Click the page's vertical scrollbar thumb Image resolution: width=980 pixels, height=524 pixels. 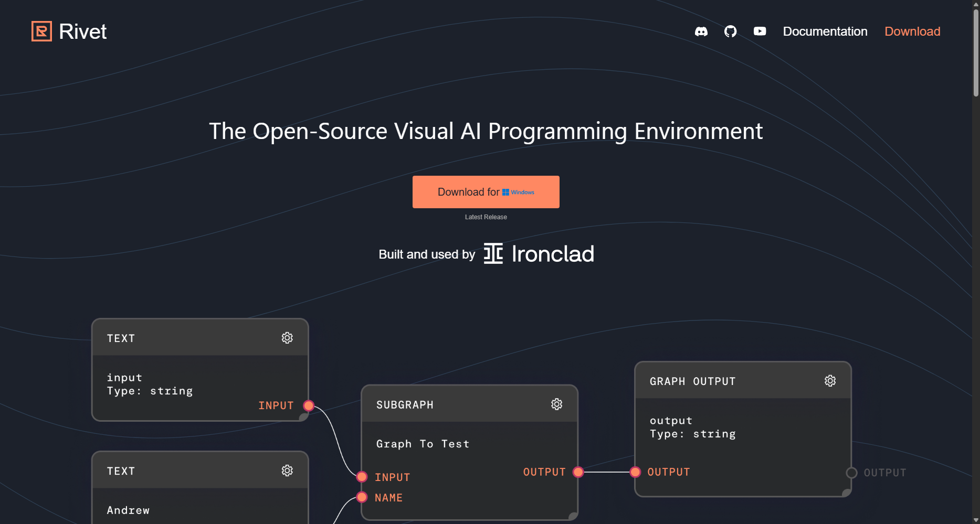click(x=976, y=52)
